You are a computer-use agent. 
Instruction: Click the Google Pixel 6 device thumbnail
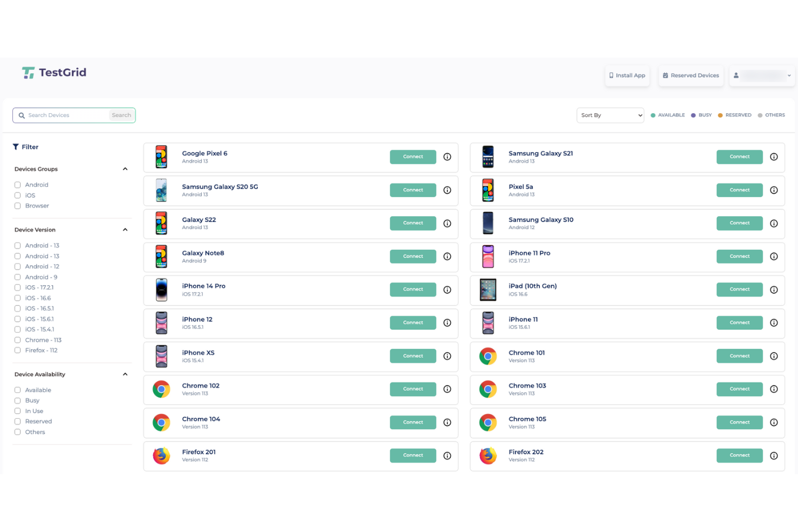pyautogui.click(x=161, y=157)
